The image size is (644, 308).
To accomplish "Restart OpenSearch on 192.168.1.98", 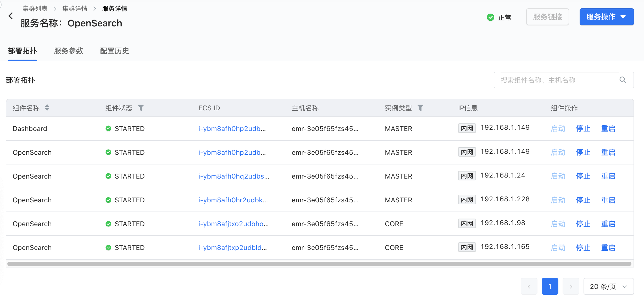I will tap(608, 224).
